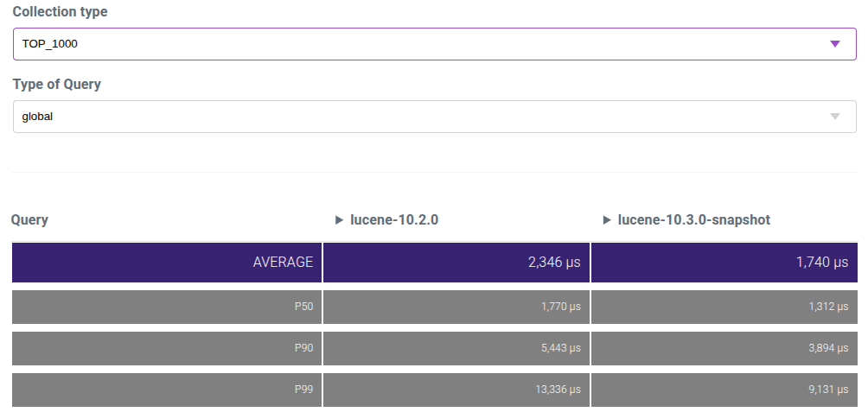Click the 1,312 µs P50 cell
This screenshot has height=412, width=868.
(x=724, y=307)
